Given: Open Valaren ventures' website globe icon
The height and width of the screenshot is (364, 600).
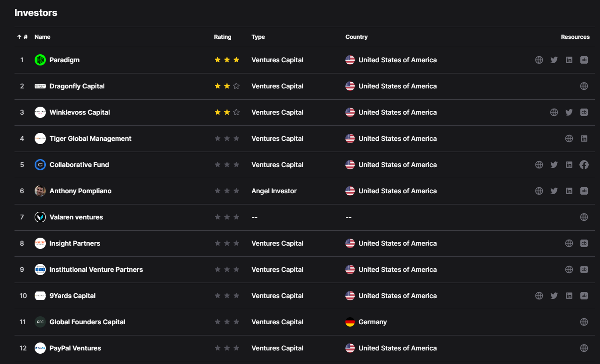Looking at the screenshot, I should click(x=584, y=217).
